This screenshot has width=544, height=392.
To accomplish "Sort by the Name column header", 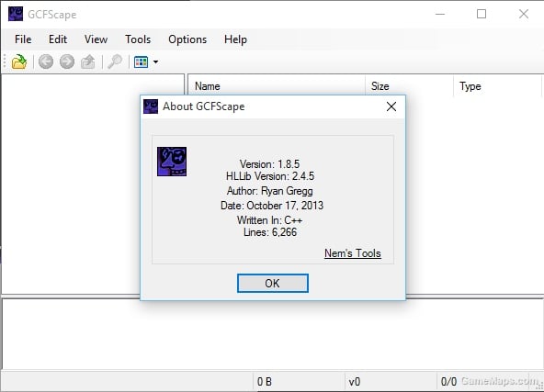I will click(x=277, y=85).
